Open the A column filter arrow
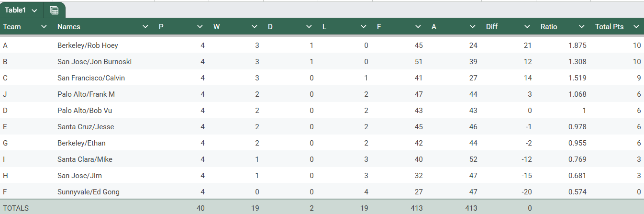Image resolution: width=644 pixels, height=214 pixels. [473, 27]
